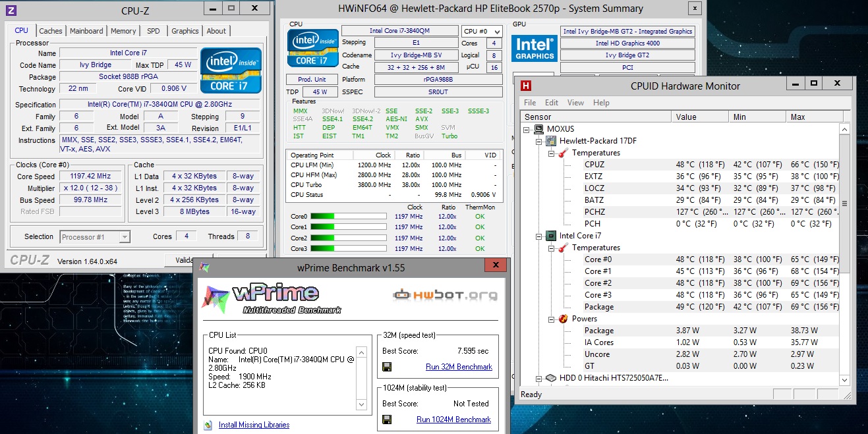
Task: Open the CPU #0 dropdown in HWiNFO64
Action: click(482, 31)
